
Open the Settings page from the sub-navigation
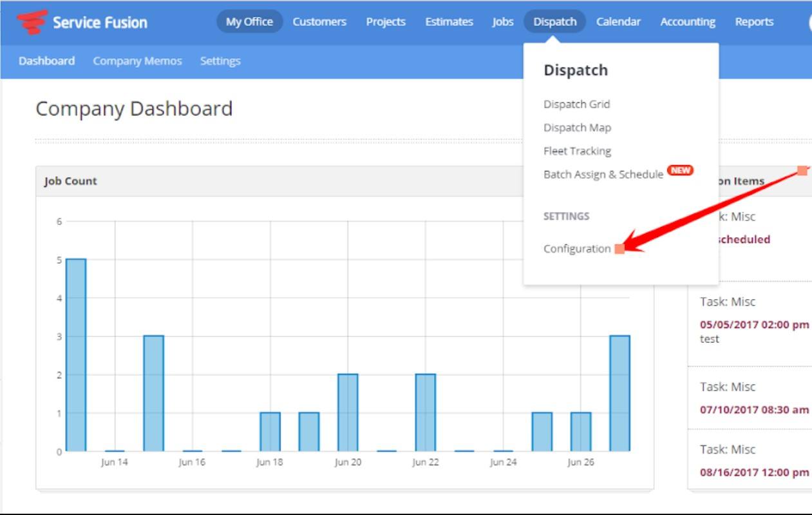pyautogui.click(x=222, y=60)
